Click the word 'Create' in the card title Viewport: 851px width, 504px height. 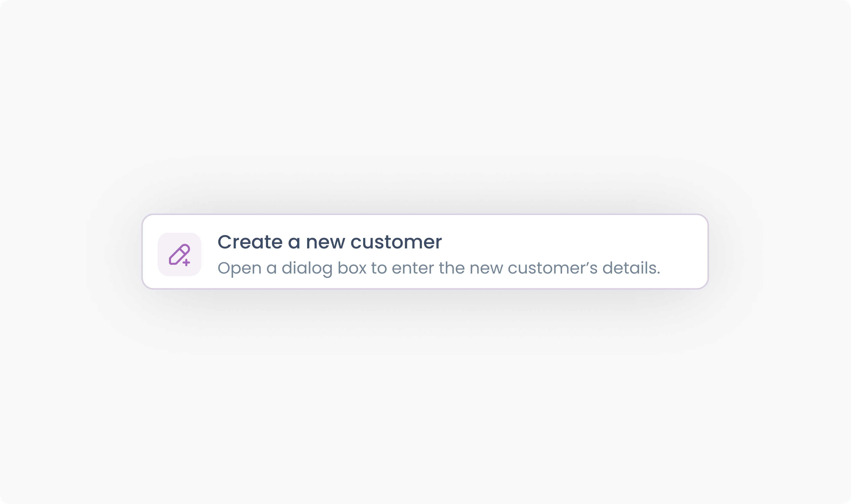tap(250, 242)
